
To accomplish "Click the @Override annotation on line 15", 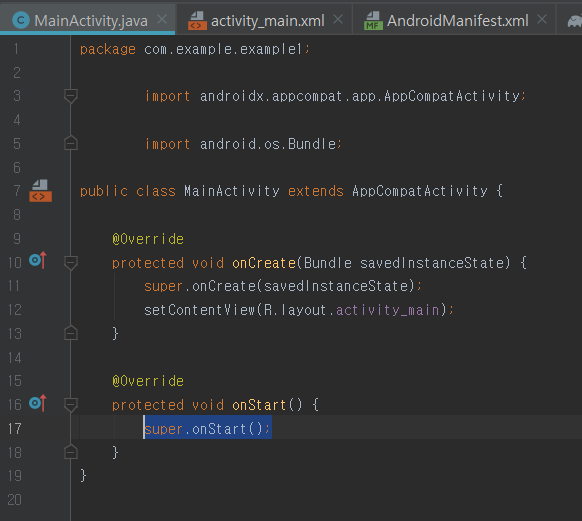I will 148,381.
